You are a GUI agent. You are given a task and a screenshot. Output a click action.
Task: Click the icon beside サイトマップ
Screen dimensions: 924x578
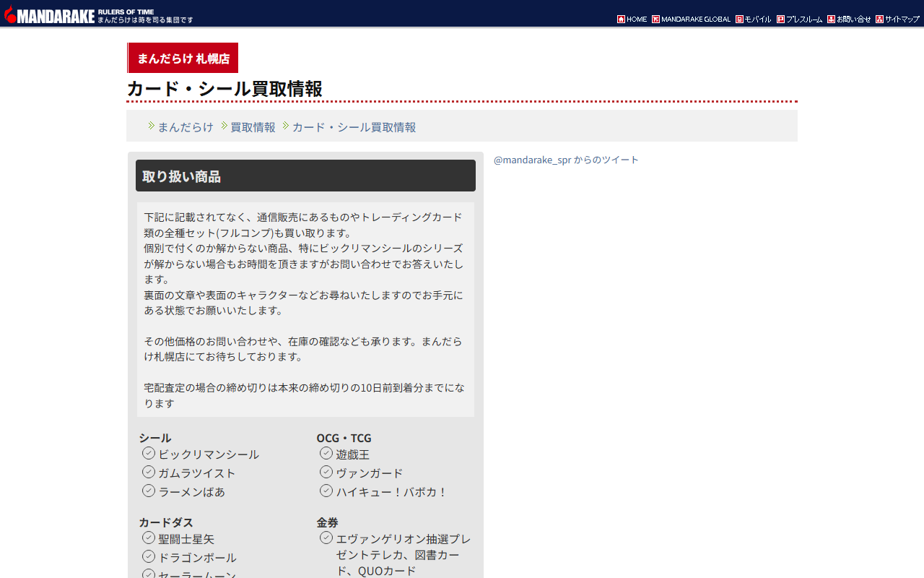point(879,20)
